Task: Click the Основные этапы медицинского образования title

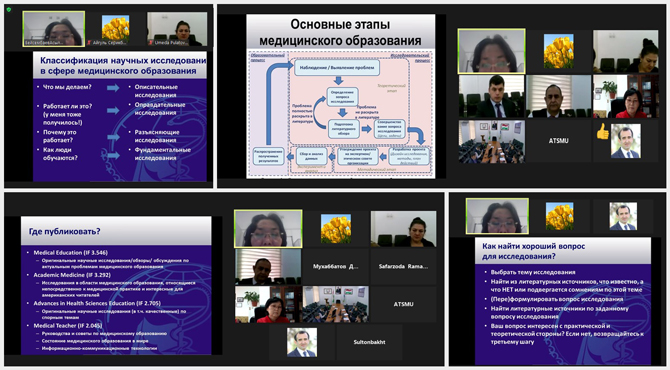Action: pos(340,32)
